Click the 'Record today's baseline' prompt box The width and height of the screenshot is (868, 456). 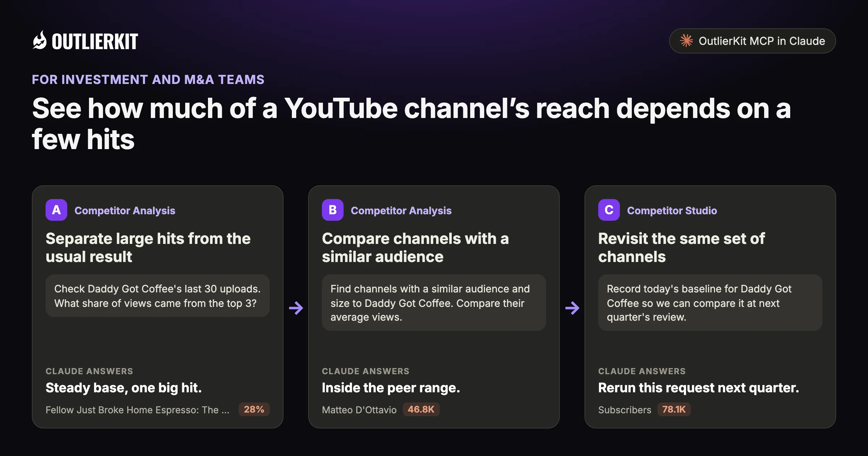710,303
